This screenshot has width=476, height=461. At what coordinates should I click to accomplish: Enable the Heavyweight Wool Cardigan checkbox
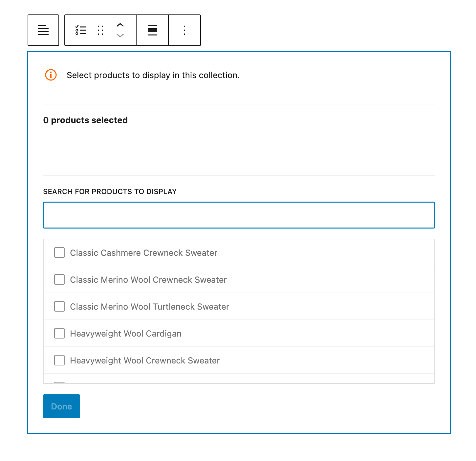(x=59, y=333)
